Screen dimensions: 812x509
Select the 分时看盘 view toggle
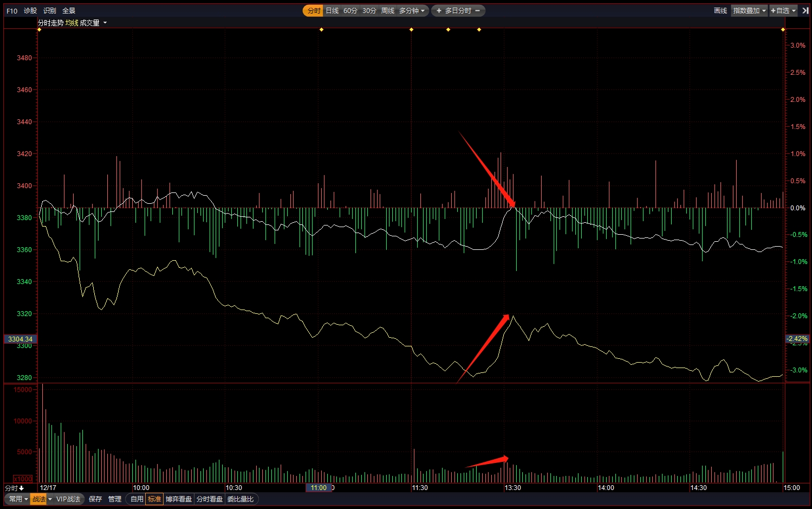(210, 499)
